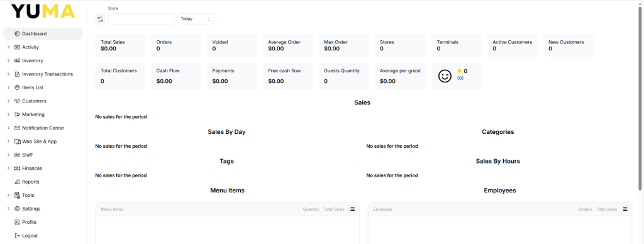Click the Guests Quantity card
644x244 pixels.
click(x=344, y=76)
